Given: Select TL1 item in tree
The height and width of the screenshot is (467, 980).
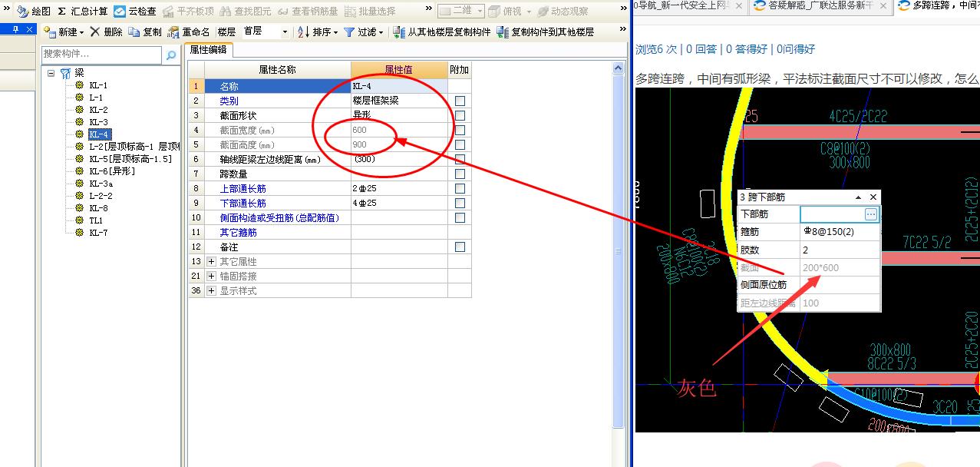Looking at the screenshot, I should [96, 220].
